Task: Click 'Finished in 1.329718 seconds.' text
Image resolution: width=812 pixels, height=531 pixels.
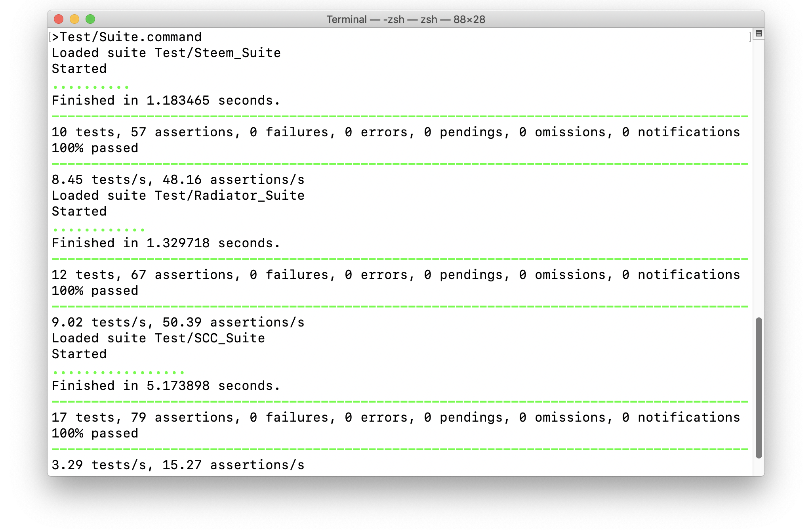Action: click(x=166, y=243)
